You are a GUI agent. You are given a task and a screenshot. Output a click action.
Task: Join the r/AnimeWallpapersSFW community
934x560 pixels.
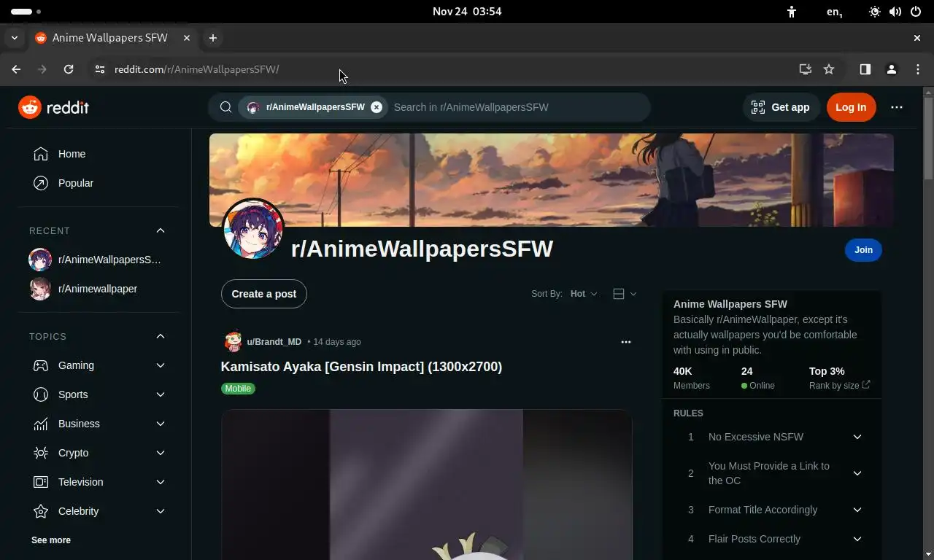point(863,250)
